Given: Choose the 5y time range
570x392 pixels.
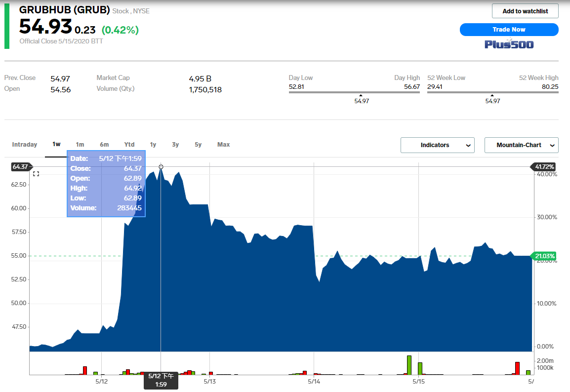Looking at the screenshot, I should pos(198,145).
